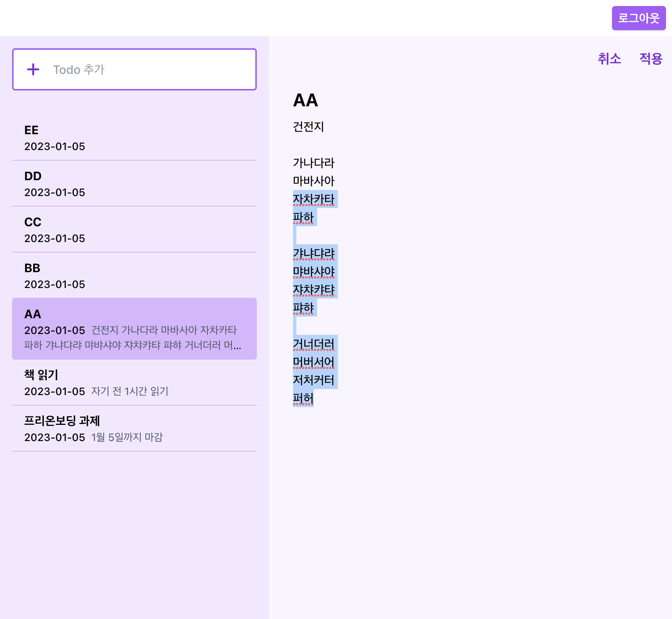Click the 자기 전 1시간 읽기 description

coord(130,391)
